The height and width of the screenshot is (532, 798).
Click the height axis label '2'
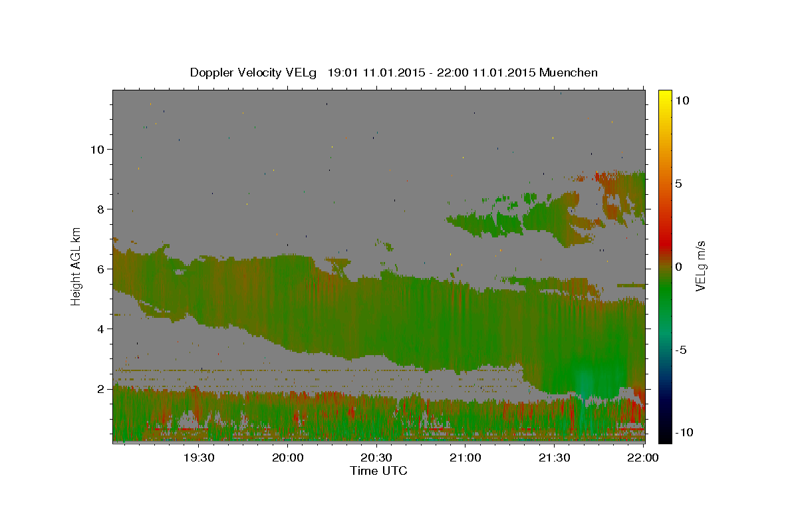tap(101, 388)
